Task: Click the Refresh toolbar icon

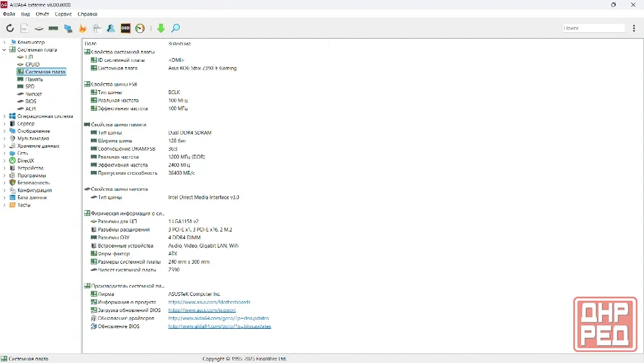Action: [x=10, y=28]
